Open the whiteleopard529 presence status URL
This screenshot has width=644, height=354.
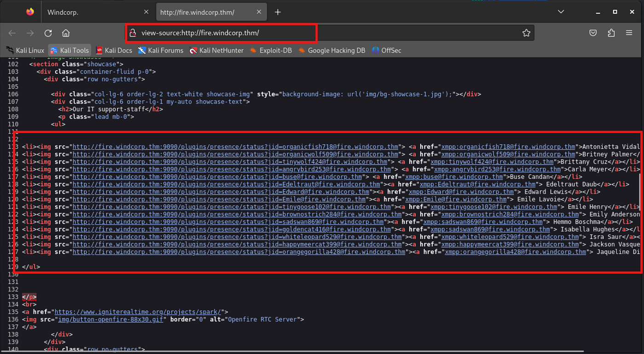click(x=237, y=237)
